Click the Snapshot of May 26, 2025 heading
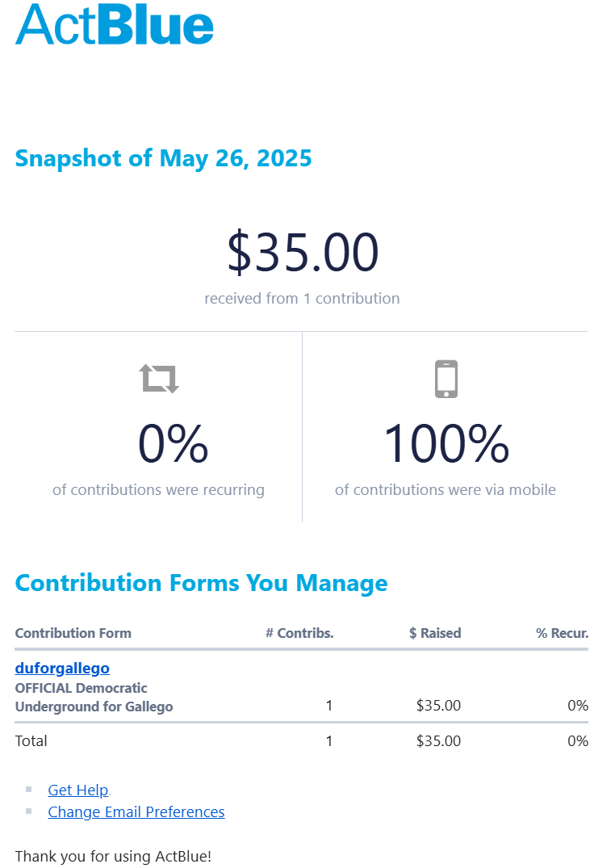 [x=163, y=157]
